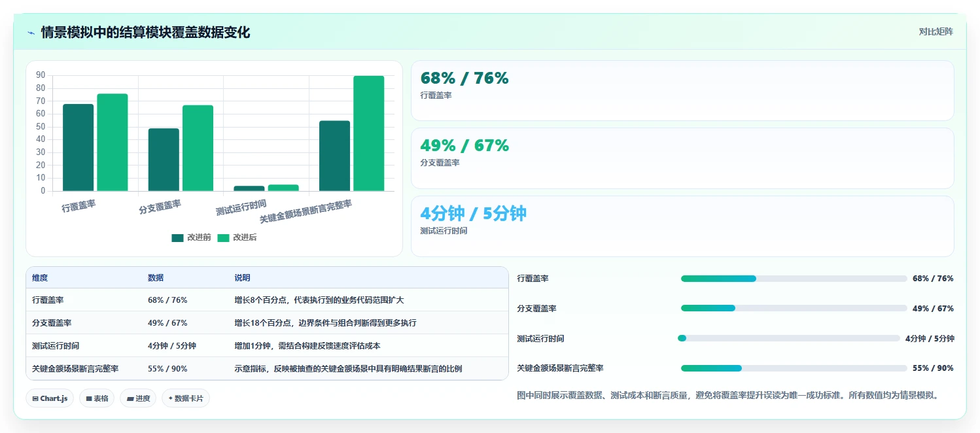The width and height of the screenshot is (980, 433).
Task: Click the 说明 column header
Action: [242, 278]
